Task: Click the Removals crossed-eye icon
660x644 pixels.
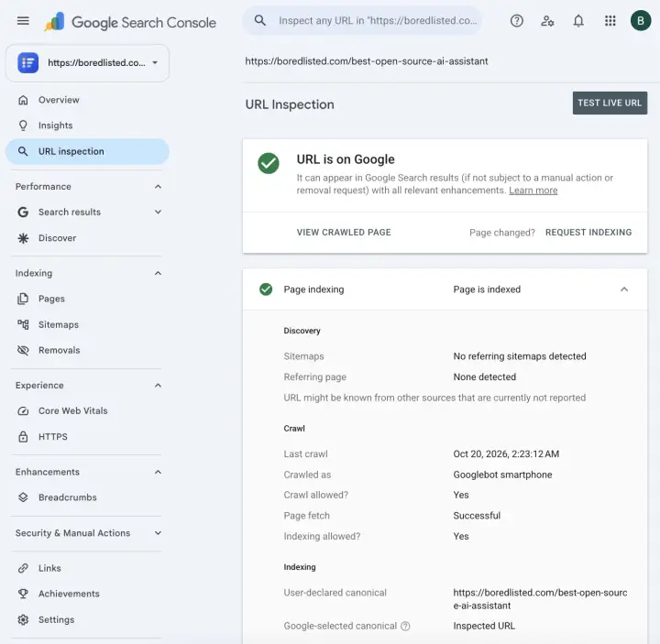Action: [23, 350]
